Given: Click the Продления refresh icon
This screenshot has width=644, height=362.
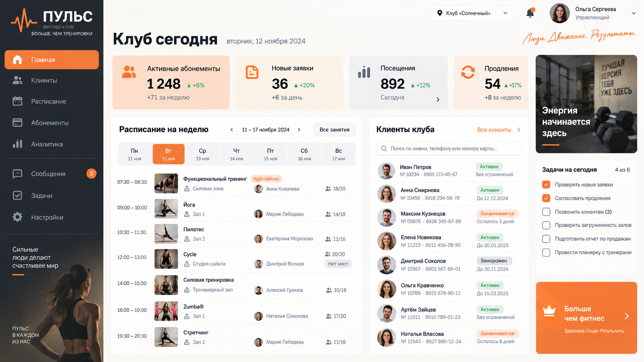Looking at the screenshot, I should coord(468,72).
